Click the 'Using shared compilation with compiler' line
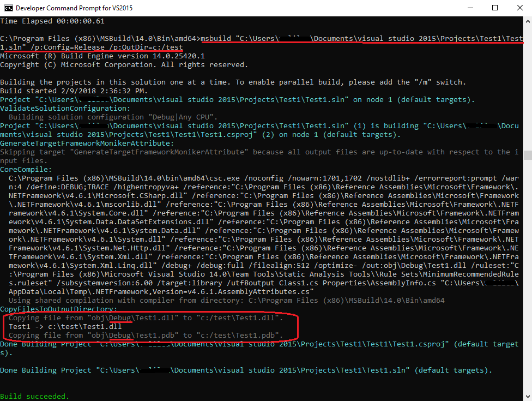Image resolution: width=532 pixels, height=401 pixels. point(226,301)
